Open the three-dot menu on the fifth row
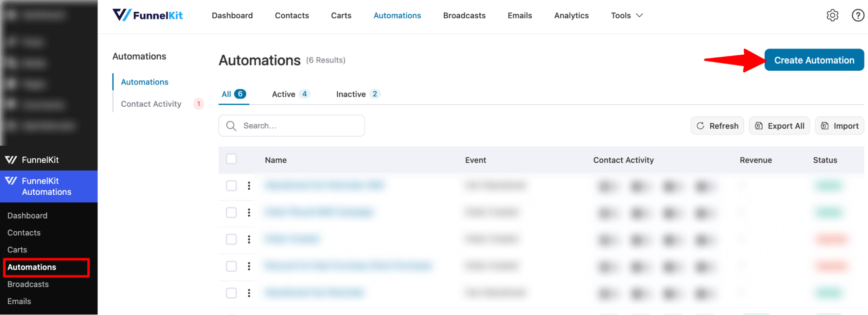 coord(249,293)
